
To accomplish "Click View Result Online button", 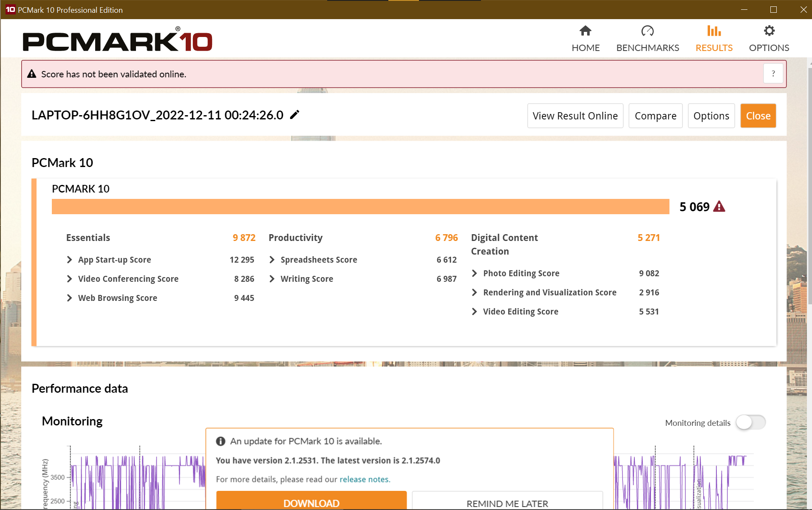I will click(575, 116).
